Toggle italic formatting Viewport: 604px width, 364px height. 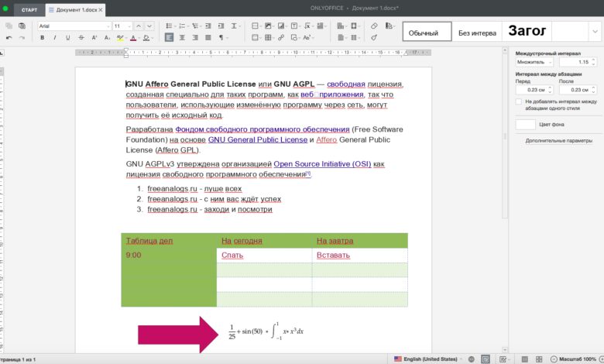click(x=55, y=38)
